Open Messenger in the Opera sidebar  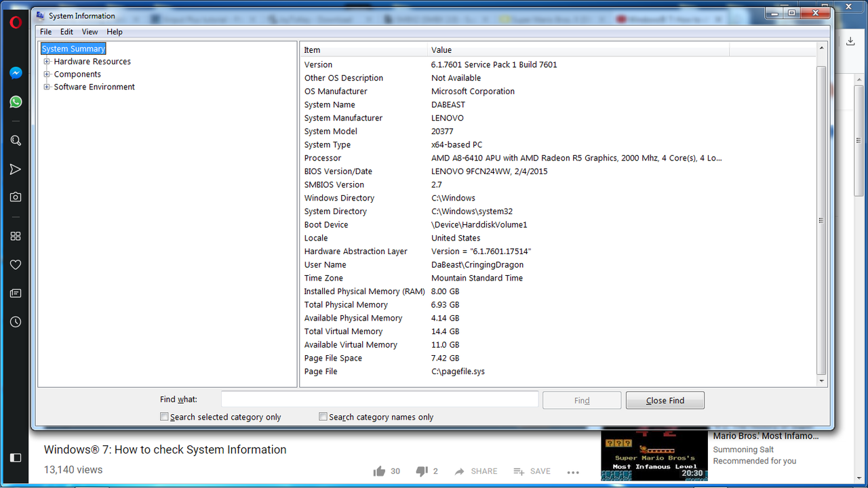(x=16, y=73)
